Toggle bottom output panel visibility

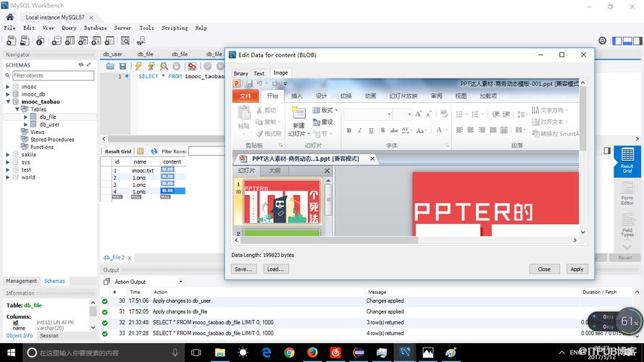[x=627, y=41]
